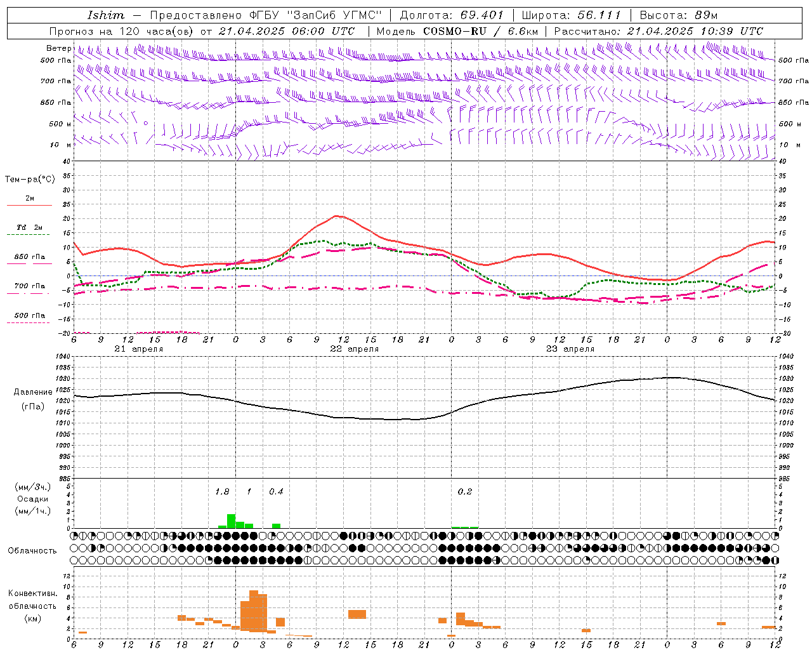Click the "(мм/1ч.)" unit label

click(x=32, y=511)
